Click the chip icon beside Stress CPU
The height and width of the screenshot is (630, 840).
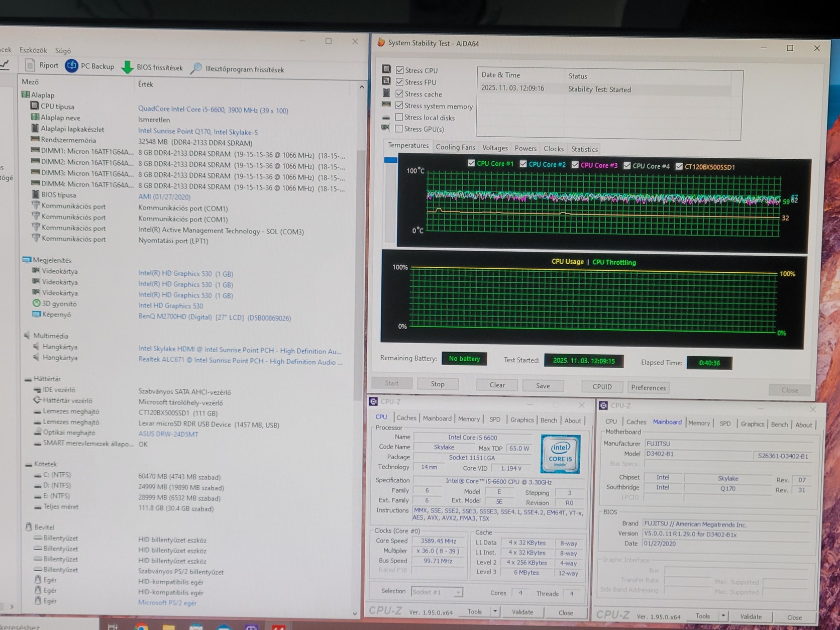click(x=386, y=69)
